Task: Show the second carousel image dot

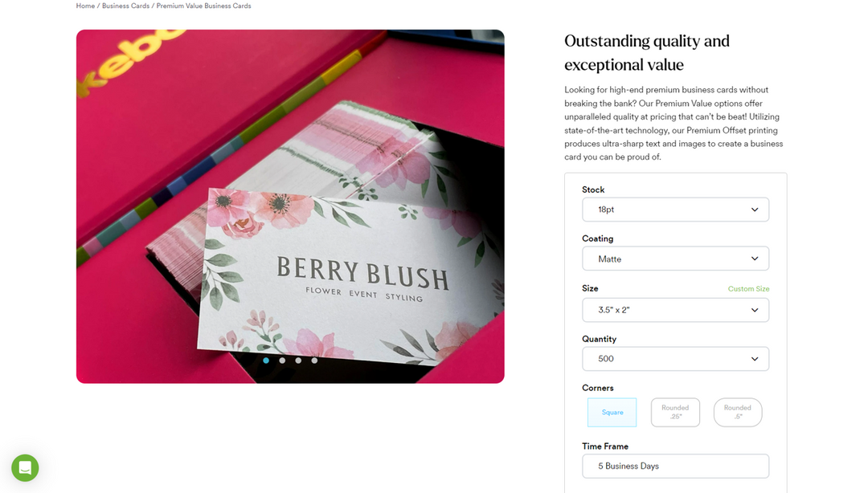Action: 282,361
